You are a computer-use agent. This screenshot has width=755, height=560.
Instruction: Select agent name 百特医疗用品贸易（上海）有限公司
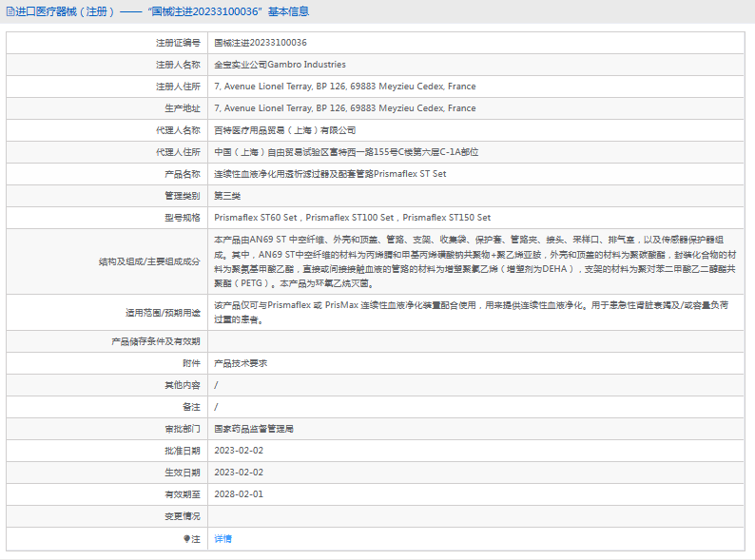pos(285,130)
